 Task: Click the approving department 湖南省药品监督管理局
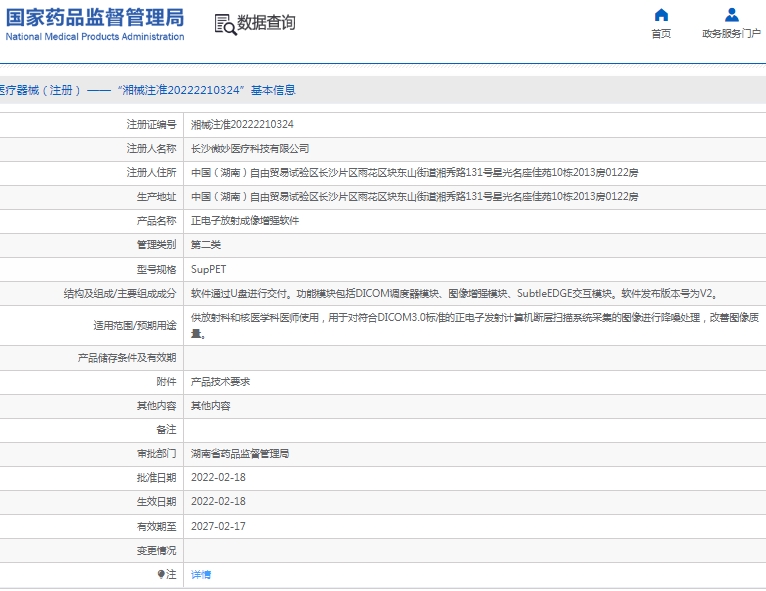pos(240,454)
